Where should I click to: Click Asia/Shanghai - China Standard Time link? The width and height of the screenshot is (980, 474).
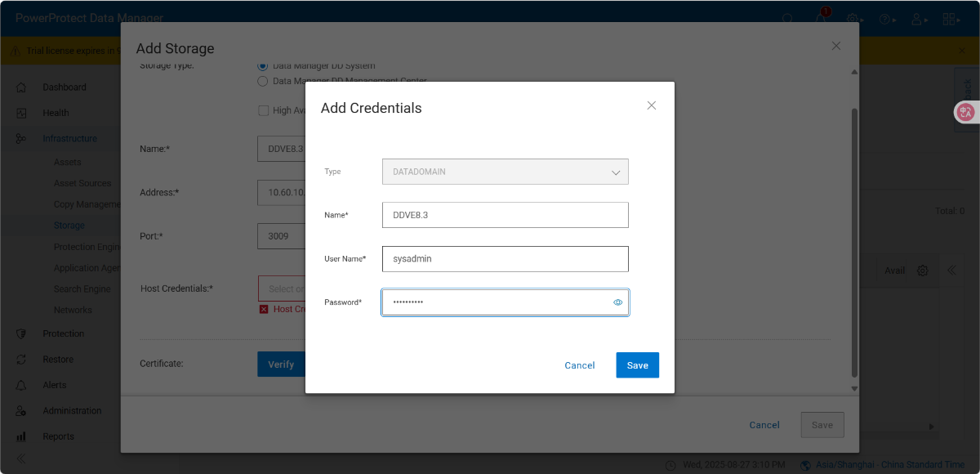tap(890, 465)
